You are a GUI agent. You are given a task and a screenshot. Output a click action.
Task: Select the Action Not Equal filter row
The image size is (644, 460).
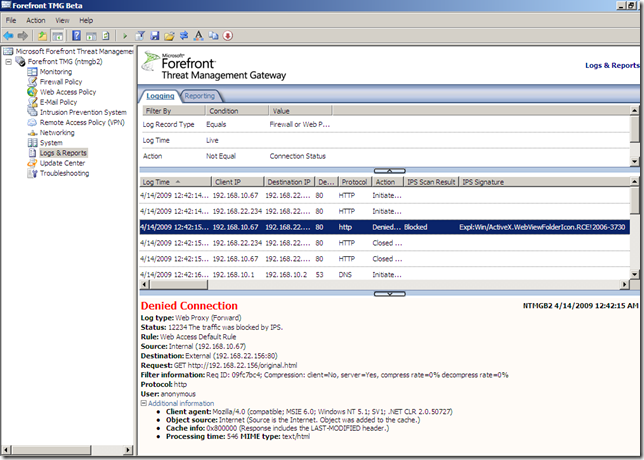pyautogui.click(x=384, y=156)
